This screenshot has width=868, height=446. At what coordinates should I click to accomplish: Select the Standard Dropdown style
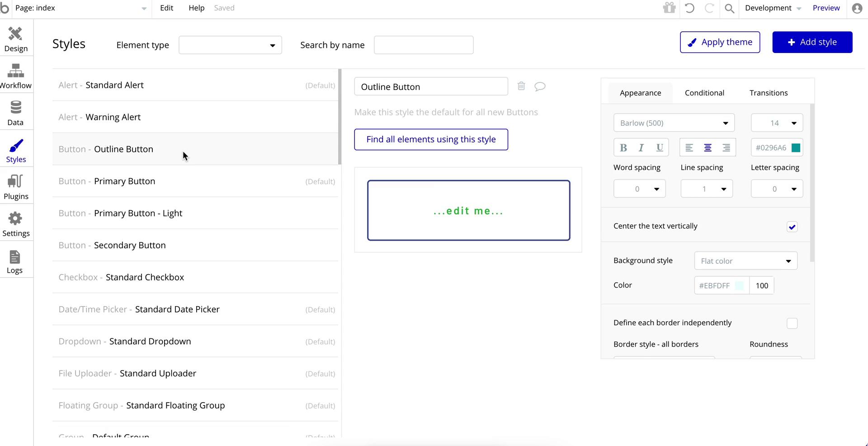tap(195, 342)
